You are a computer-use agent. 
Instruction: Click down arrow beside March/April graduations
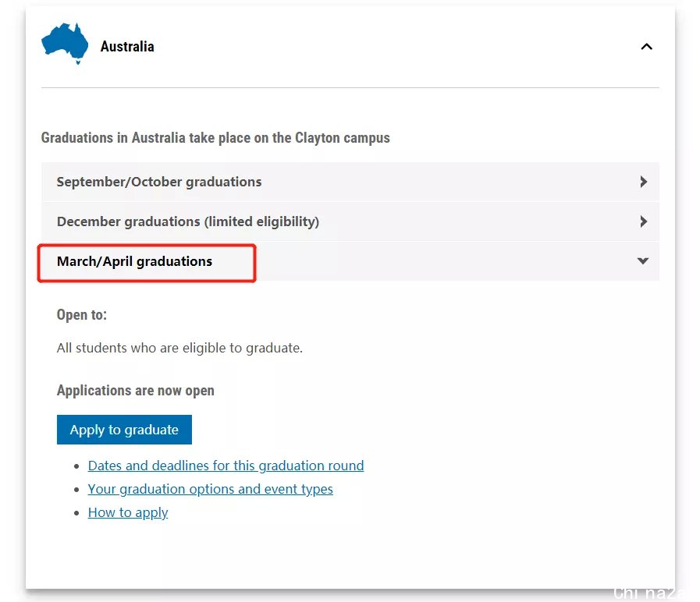click(643, 261)
